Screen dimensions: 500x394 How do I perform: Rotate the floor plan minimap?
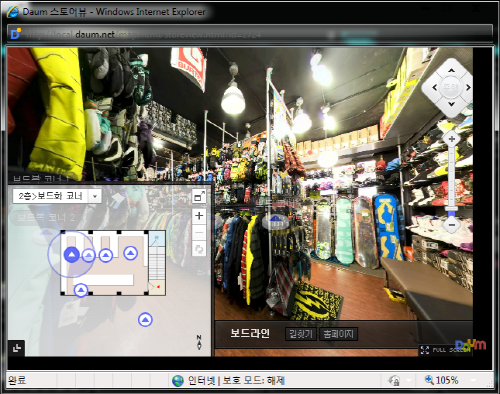pos(199,249)
